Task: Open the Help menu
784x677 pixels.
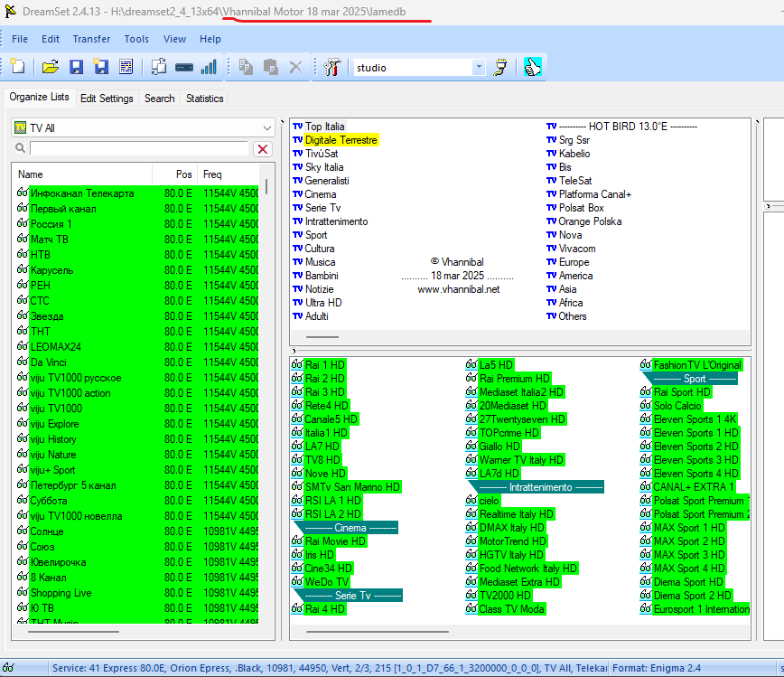Action: [x=210, y=39]
